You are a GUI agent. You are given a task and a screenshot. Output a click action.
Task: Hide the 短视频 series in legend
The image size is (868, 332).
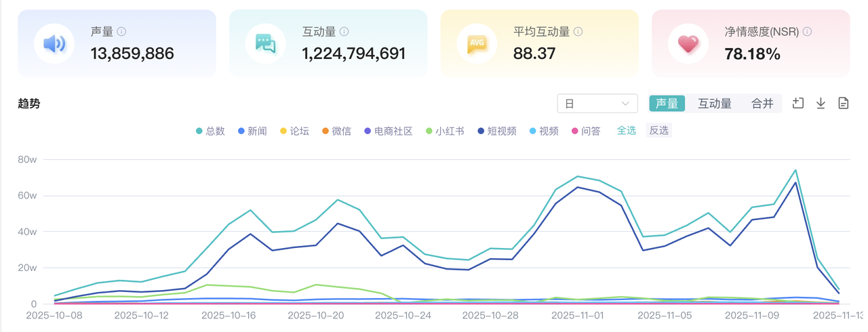point(496,131)
